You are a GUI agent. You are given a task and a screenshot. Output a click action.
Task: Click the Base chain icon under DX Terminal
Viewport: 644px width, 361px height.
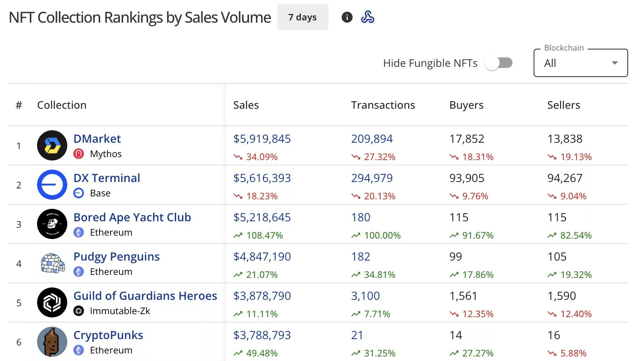pos(79,193)
